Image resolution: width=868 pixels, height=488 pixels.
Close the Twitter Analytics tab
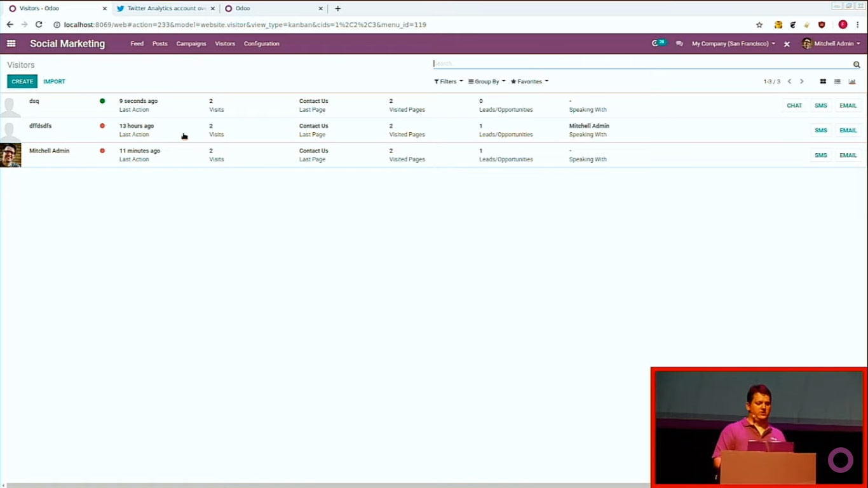[x=213, y=8]
